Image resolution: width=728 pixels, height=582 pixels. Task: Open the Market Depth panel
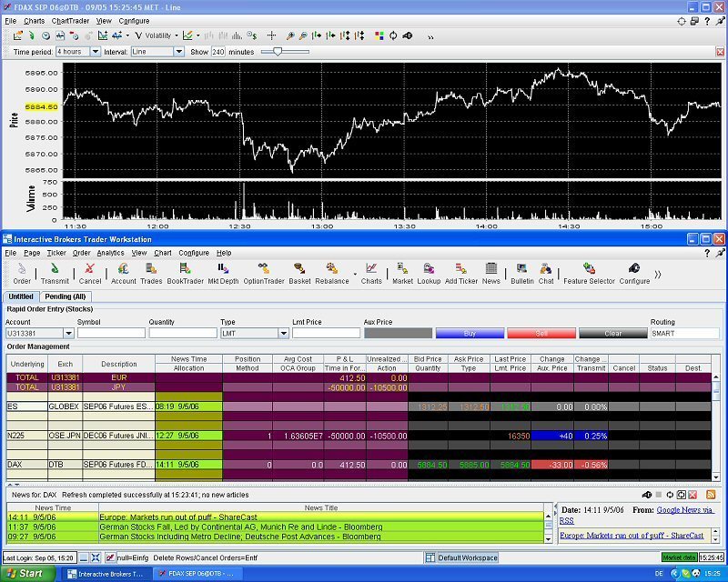click(x=222, y=269)
